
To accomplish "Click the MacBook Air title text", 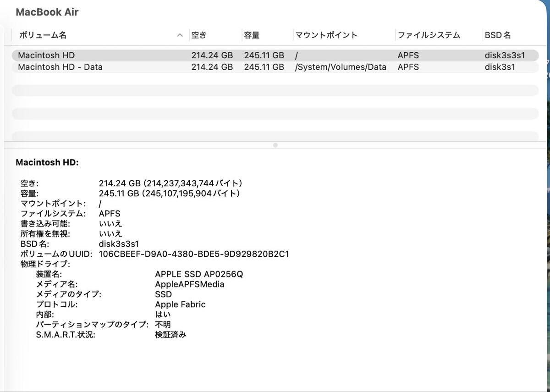I will pos(47,12).
